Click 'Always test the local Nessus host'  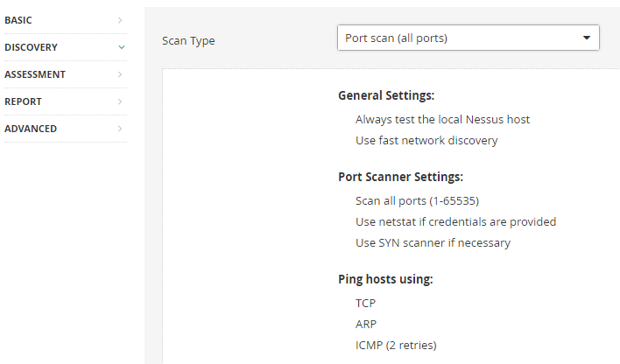click(x=442, y=119)
